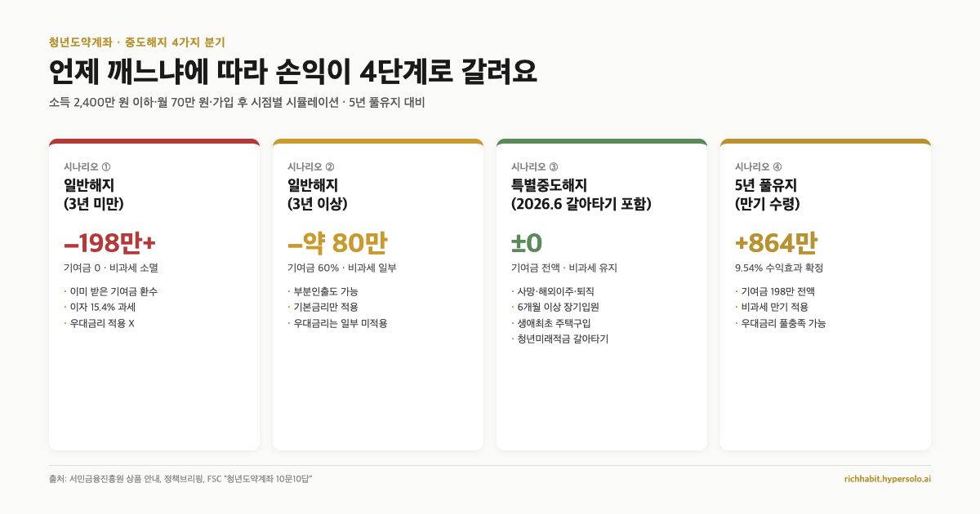Click the bullet '기여금 198만 전액'
Viewport: 980px width, 514px height.
point(775,291)
